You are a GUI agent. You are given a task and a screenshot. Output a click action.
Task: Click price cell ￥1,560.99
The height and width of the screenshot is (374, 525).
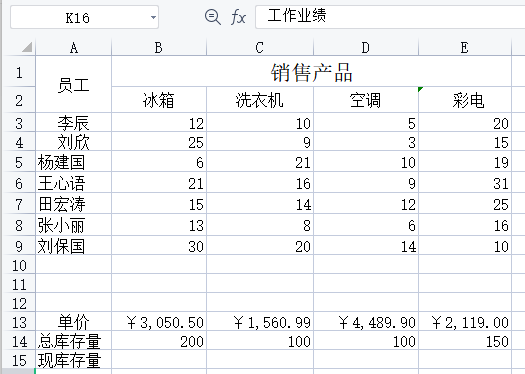coord(260,321)
